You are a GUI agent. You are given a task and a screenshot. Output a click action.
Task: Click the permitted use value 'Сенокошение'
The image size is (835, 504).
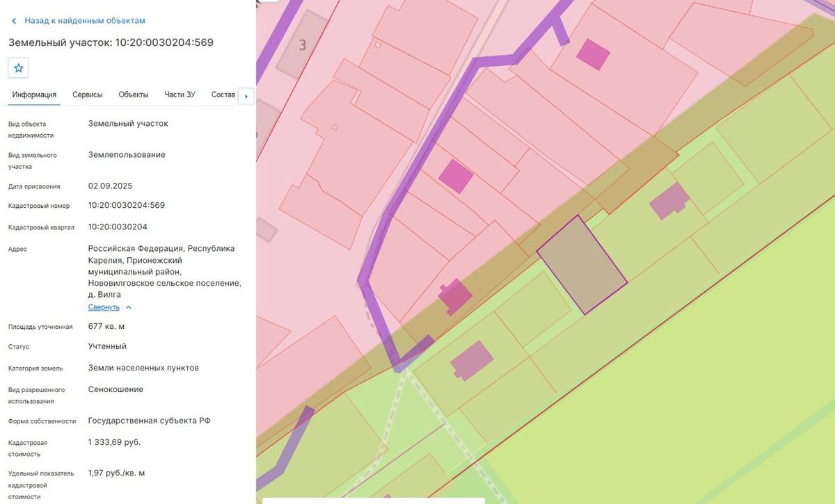pos(116,389)
